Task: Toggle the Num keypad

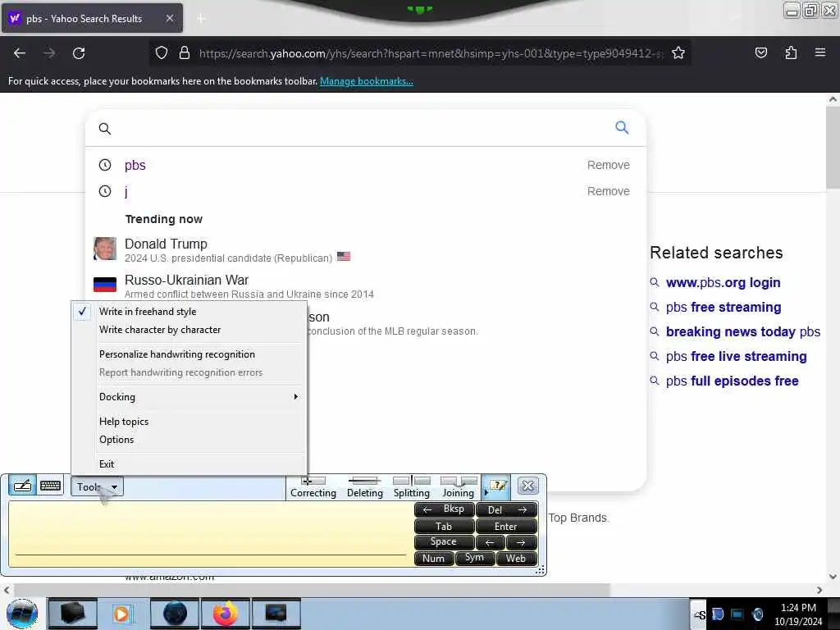Action: tap(433, 558)
